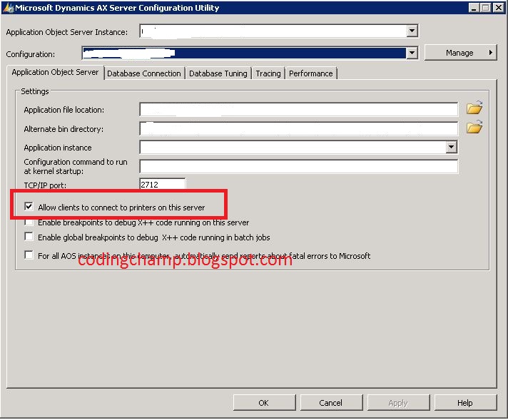Screen dimensions: 508x420
Task: Open Help for this dialog
Action: pyautogui.click(x=465, y=403)
